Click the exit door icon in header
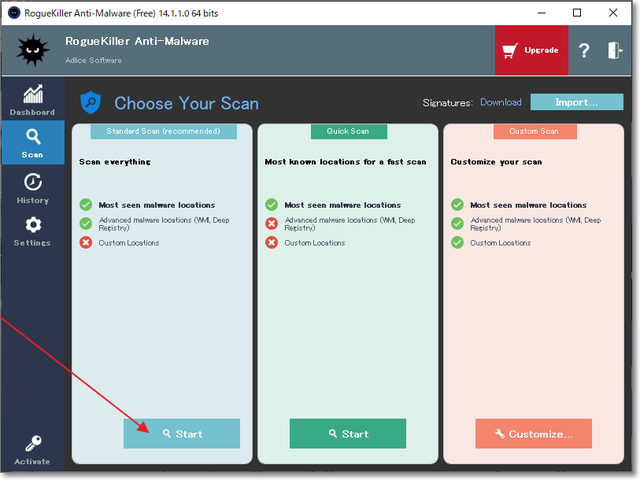 tap(614, 51)
